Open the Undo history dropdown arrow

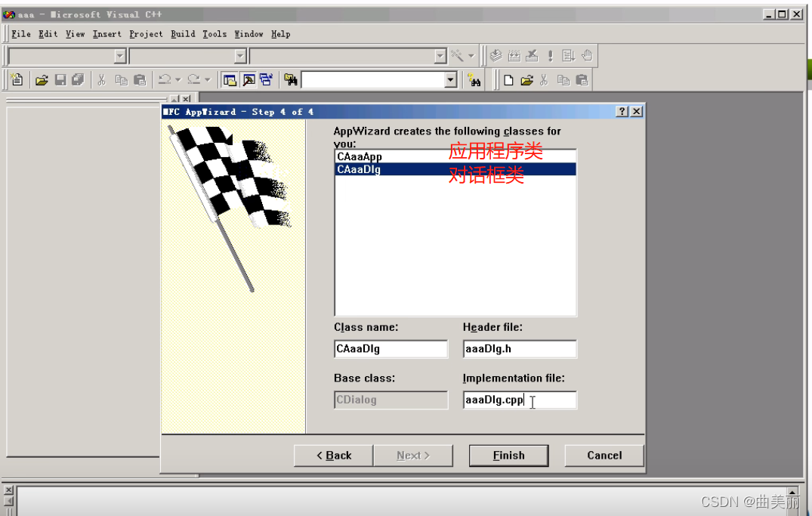click(178, 80)
